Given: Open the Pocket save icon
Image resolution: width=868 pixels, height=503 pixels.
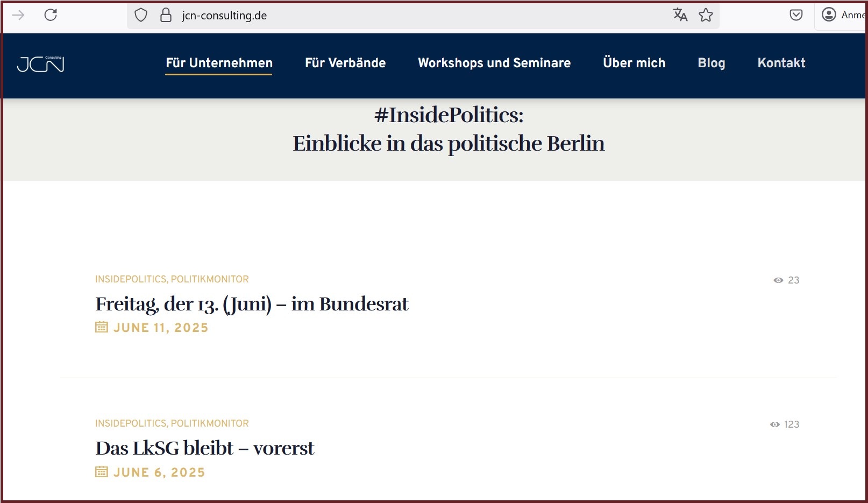Looking at the screenshot, I should point(796,15).
